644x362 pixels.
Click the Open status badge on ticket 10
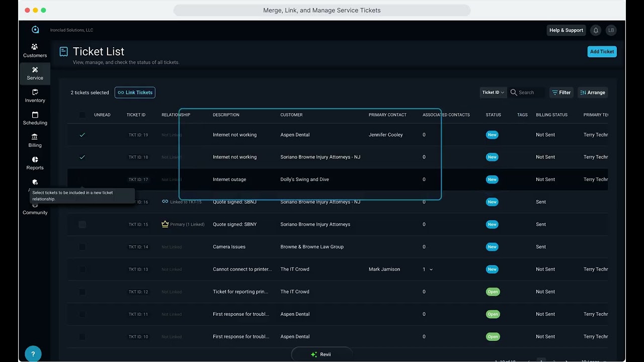coord(493,336)
